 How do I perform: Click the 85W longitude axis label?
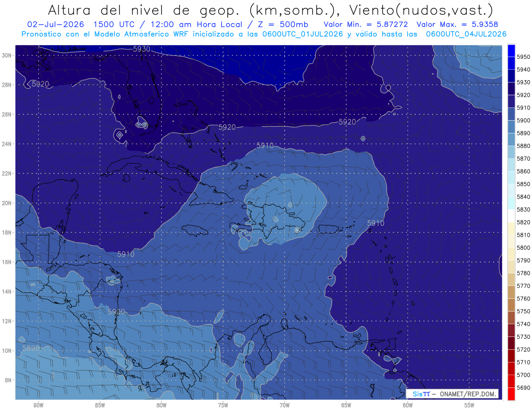tap(100, 406)
